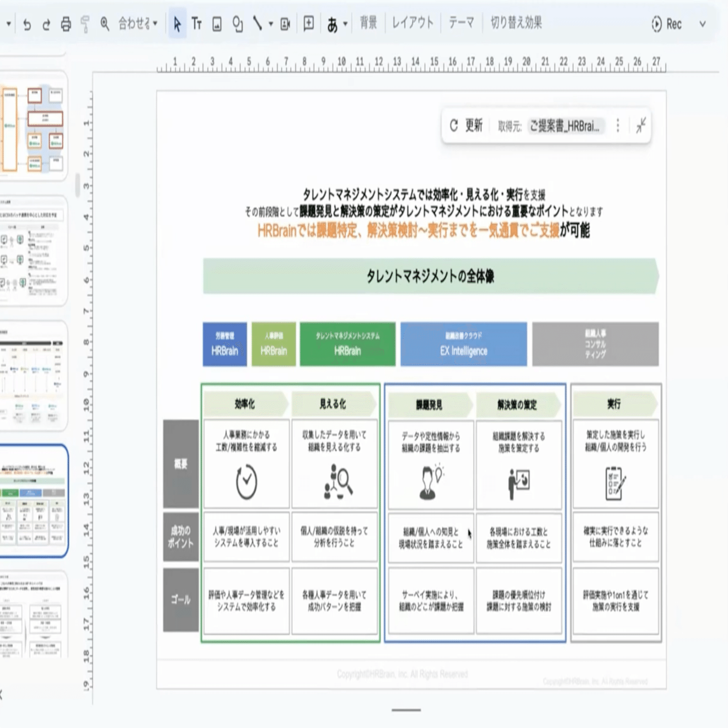Viewport: 728px width, 728px height.
Task: Click the あ input tools icon
Action: pyautogui.click(x=332, y=24)
